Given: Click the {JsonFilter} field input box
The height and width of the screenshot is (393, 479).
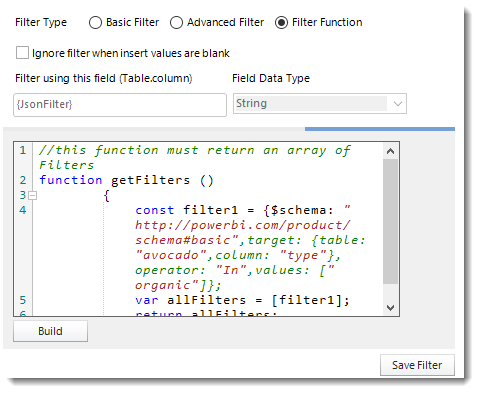Looking at the screenshot, I should click(x=120, y=105).
